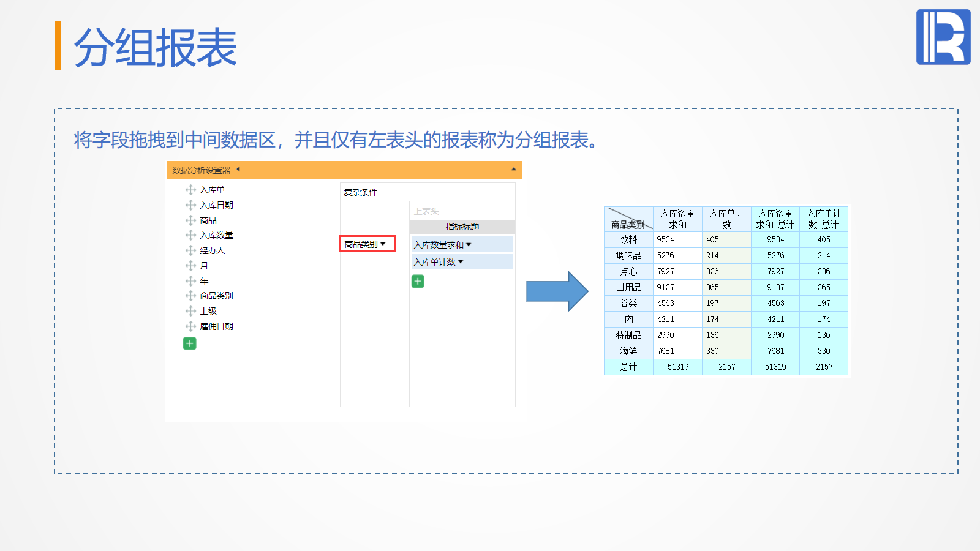Click the drag handle icon beside 入库单
Screen dimensions: 980x551
tap(190, 190)
